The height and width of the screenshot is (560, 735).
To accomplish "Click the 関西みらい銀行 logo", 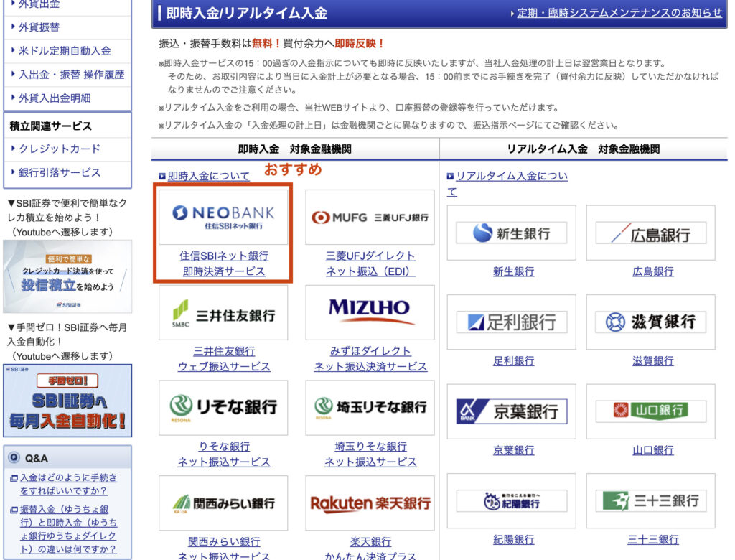I will pos(223,504).
